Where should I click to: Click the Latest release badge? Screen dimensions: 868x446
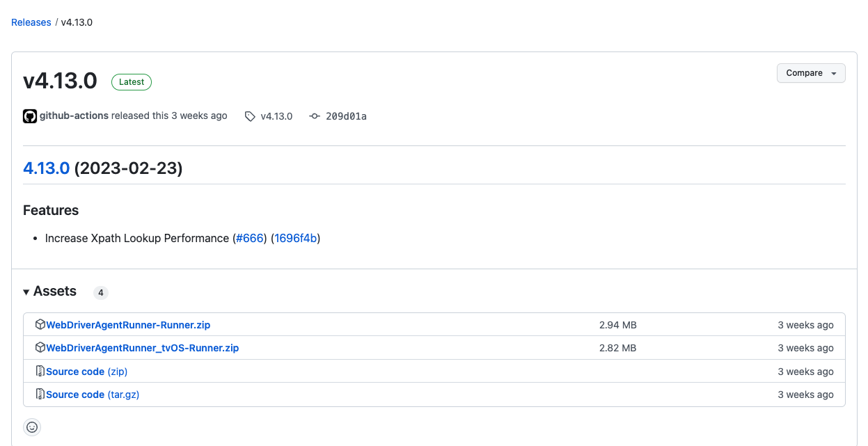(132, 82)
